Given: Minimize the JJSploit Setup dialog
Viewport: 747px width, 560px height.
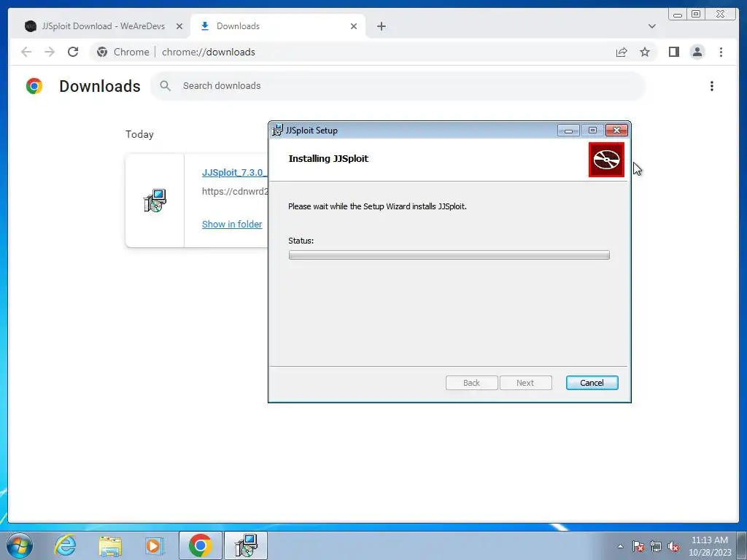Looking at the screenshot, I should pos(568,131).
